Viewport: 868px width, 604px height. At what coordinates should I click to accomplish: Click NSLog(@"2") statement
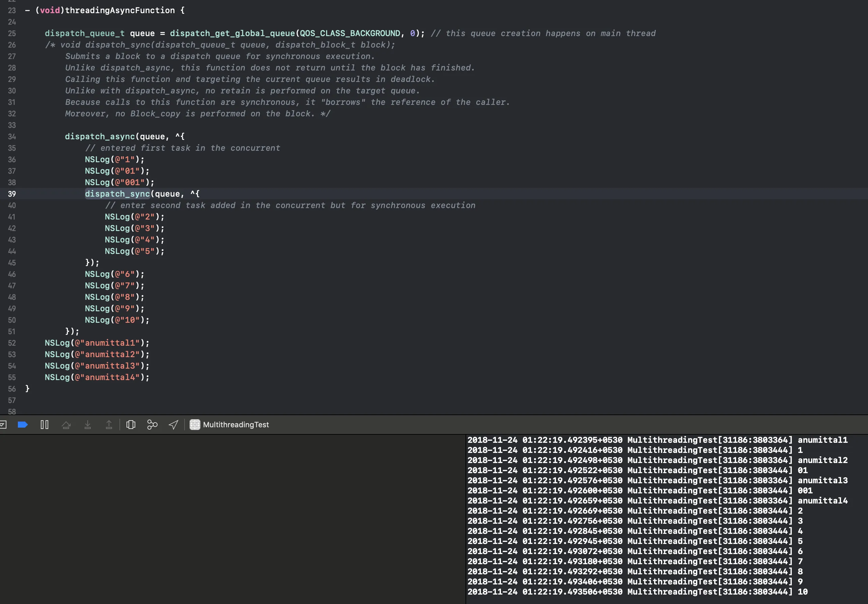point(135,217)
